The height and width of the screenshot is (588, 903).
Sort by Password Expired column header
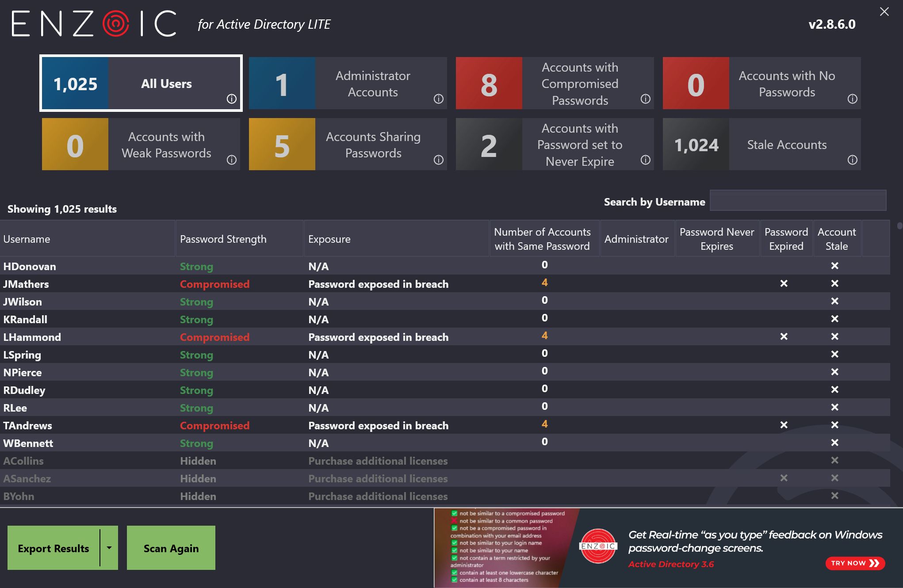click(787, 239)
